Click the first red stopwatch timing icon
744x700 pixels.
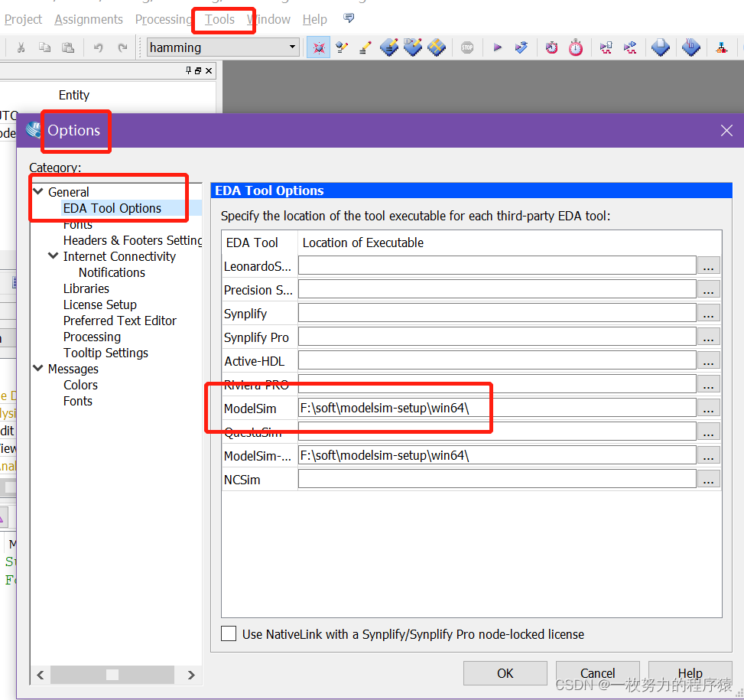click(551, 47)
